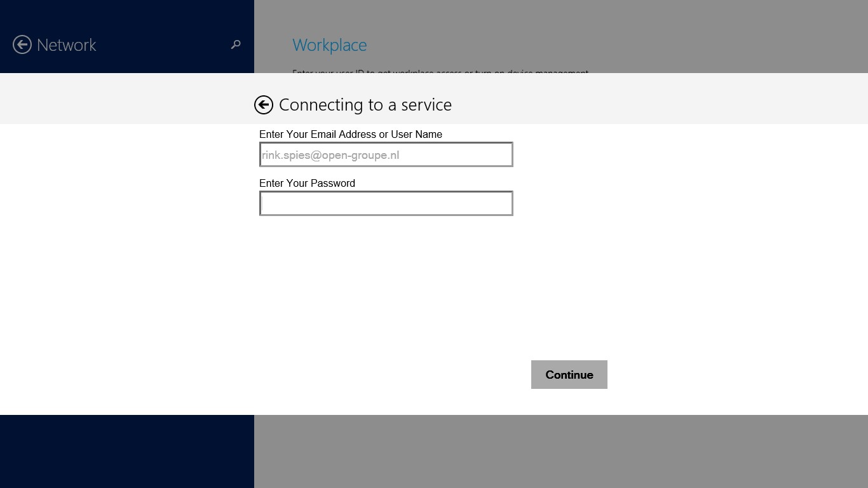Viewport: 868px width, 488px height.
Task: Click the 'Connecting to a service' dialog title
Action: (365, 105)
